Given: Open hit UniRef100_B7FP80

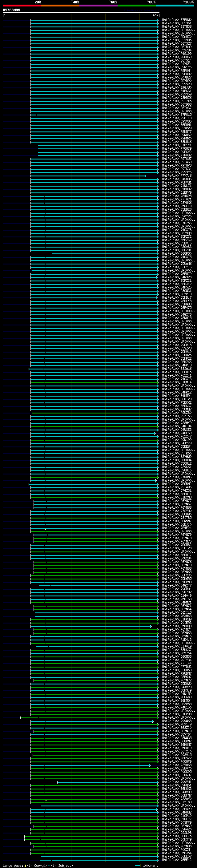Looking at the screenshot, I should 177,714.
